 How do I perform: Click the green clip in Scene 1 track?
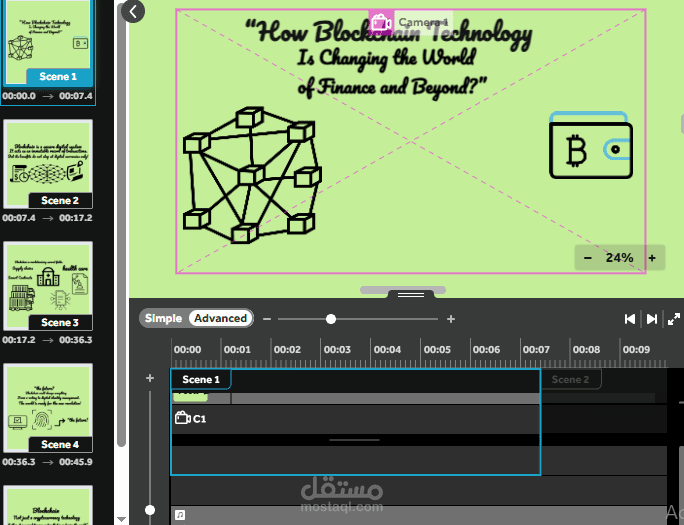click(190, 397)
